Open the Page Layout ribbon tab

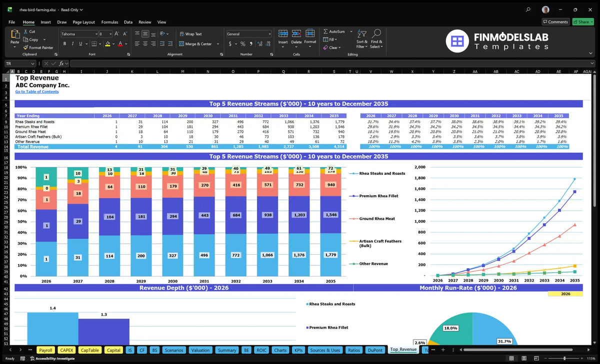click(x=83, y=22)
